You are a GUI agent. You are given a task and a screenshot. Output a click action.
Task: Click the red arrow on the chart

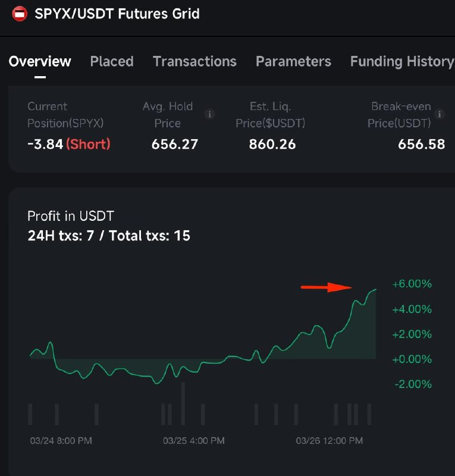click(x=327, y=287)
